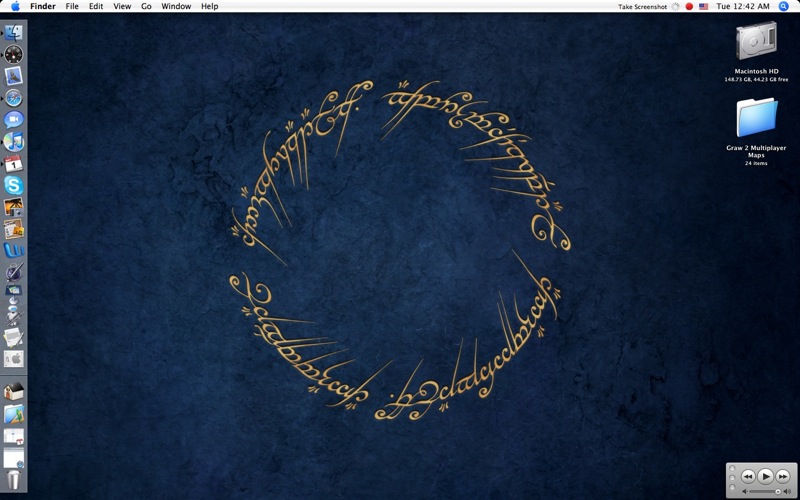Play music in iTunes mini player
Screen dimensions: 800x500
[765, 477]
